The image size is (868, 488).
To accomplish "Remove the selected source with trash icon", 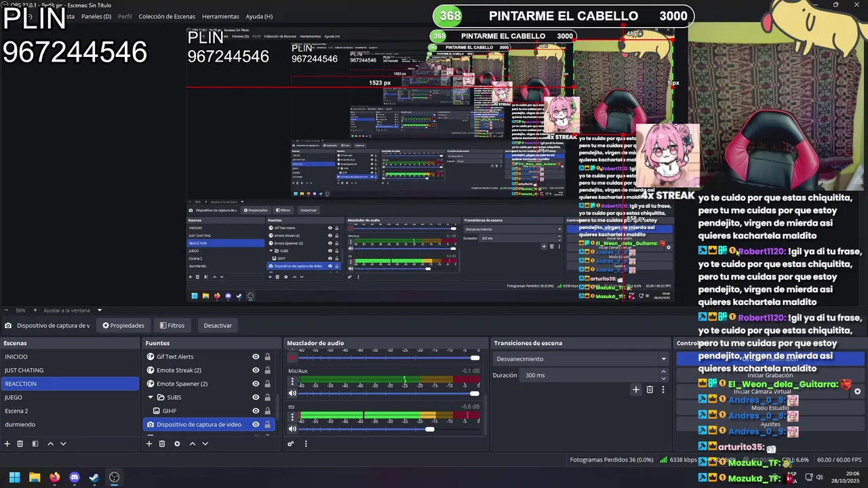I will [x=162, y=444].
